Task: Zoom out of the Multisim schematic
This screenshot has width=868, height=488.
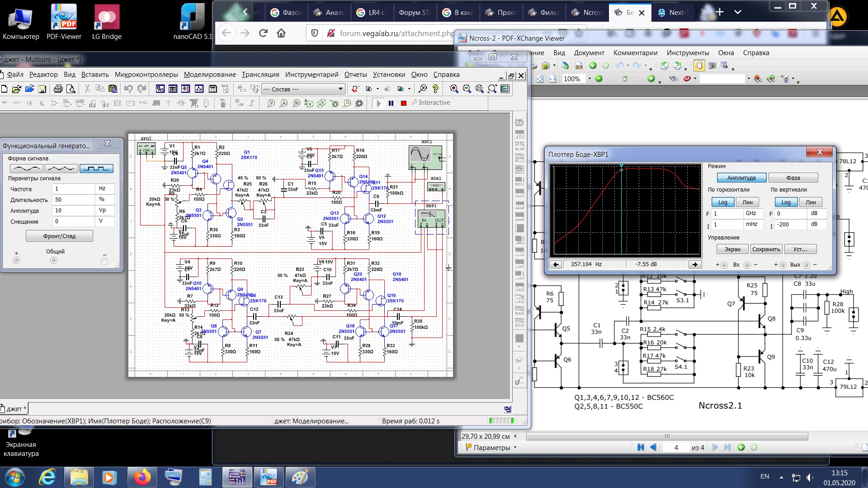Action: click(467, 89)
